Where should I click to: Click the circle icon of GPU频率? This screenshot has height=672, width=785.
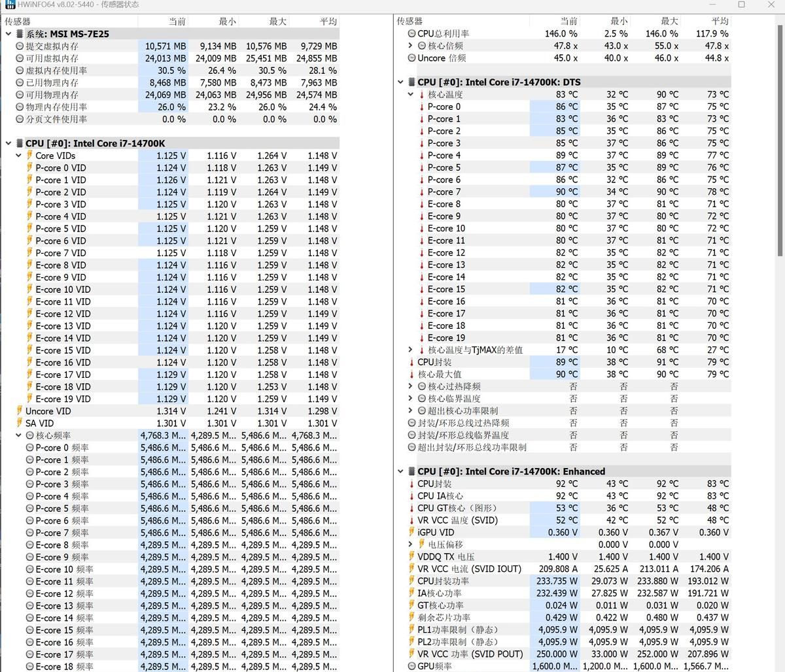pyautogui.click(x=411, y=666)
